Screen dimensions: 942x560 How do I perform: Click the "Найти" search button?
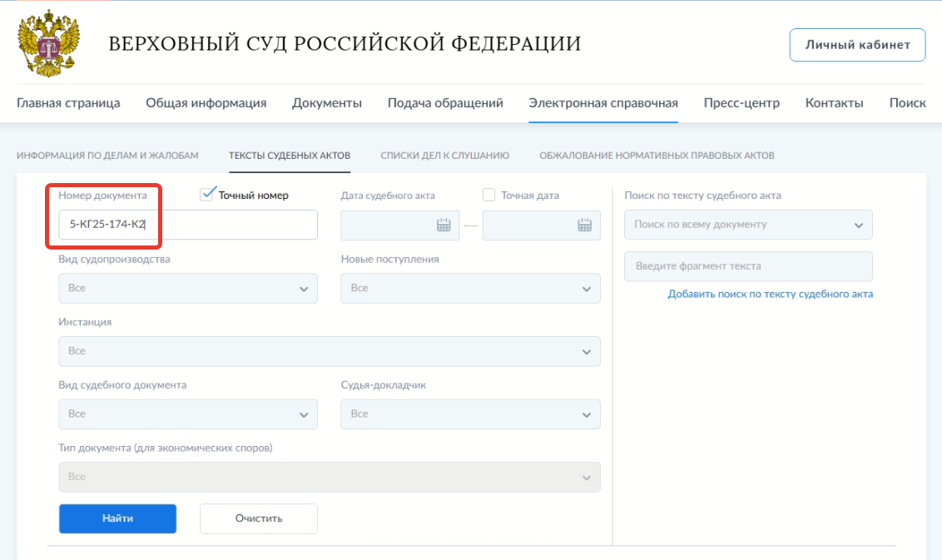coord(117,518)
